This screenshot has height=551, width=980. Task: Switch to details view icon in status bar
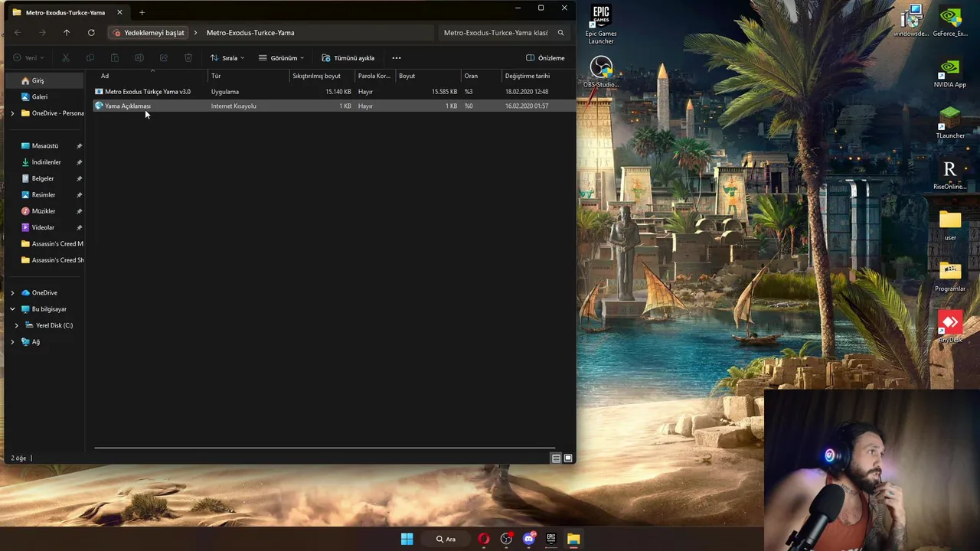pyautogui.click(x=556, y=458)
